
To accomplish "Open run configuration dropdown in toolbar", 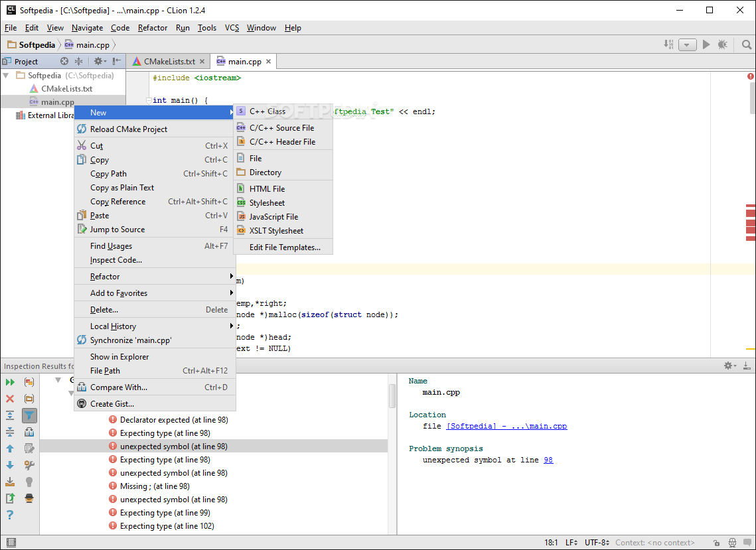I will (687, 45).
